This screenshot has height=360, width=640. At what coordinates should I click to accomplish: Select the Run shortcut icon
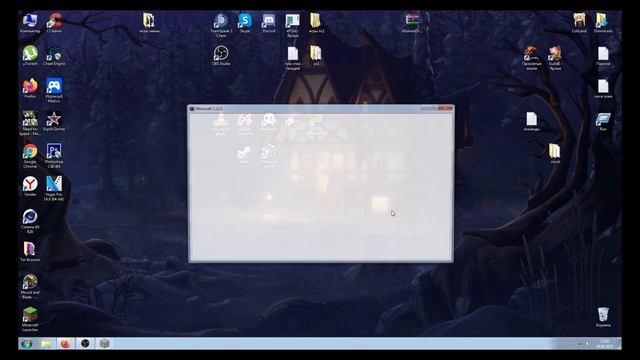(603, 122)
